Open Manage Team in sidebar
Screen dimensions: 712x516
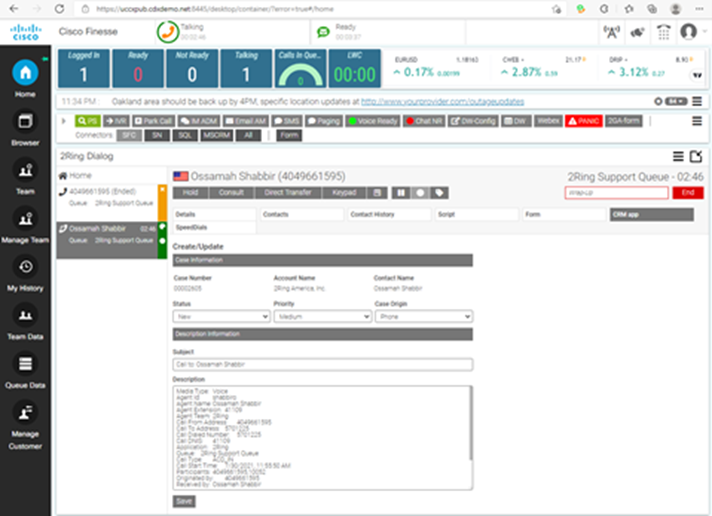[25, 219]
